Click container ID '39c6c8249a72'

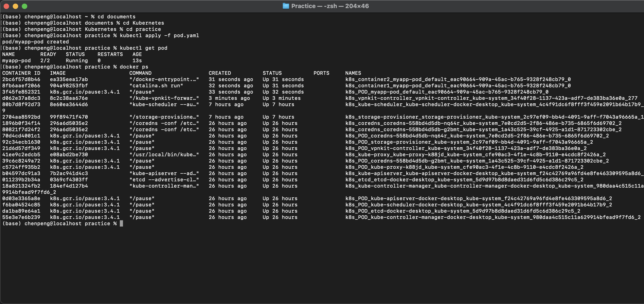click(x=21, y=161)
